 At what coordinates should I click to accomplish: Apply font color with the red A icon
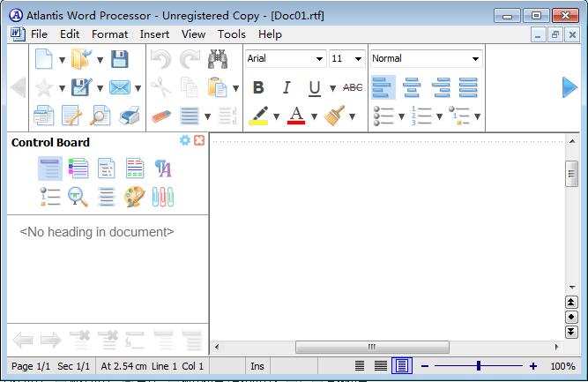tap(296, 116)
